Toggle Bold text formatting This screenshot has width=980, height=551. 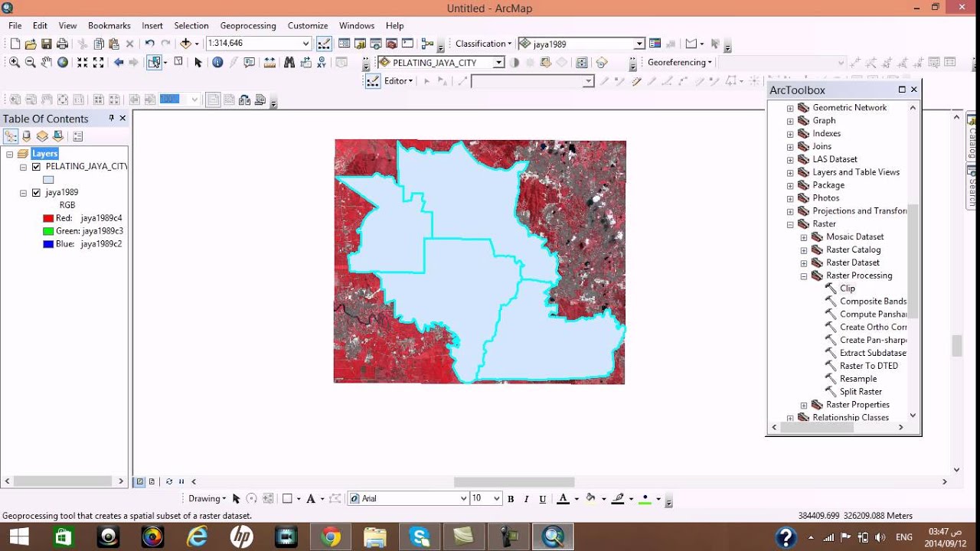[511, 499]
